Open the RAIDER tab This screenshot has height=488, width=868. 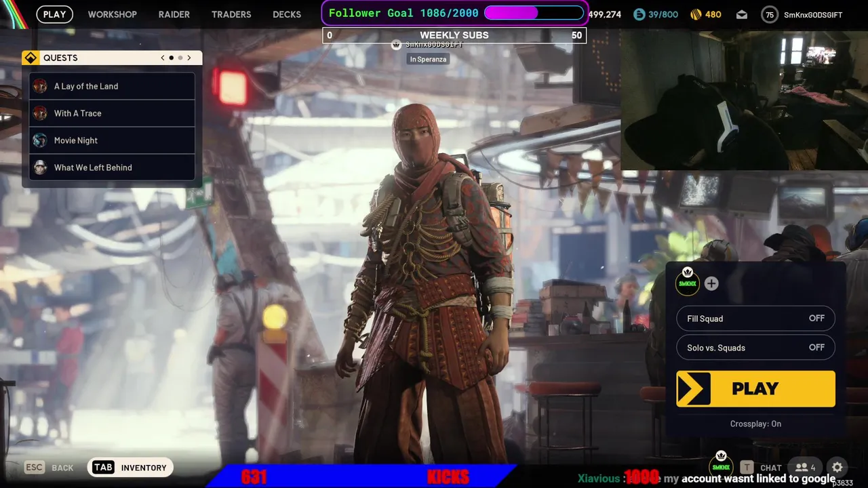(x=174, y=14)
